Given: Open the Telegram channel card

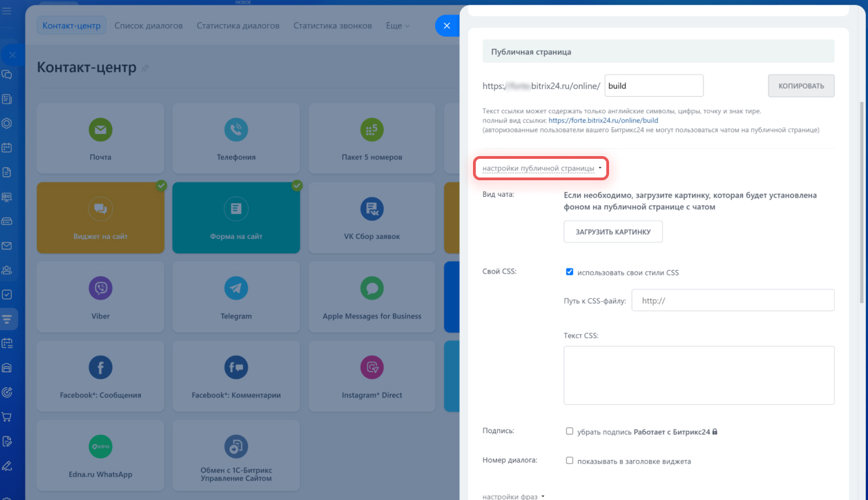Looking at the screenshot, I should click(x=236, y=297).
